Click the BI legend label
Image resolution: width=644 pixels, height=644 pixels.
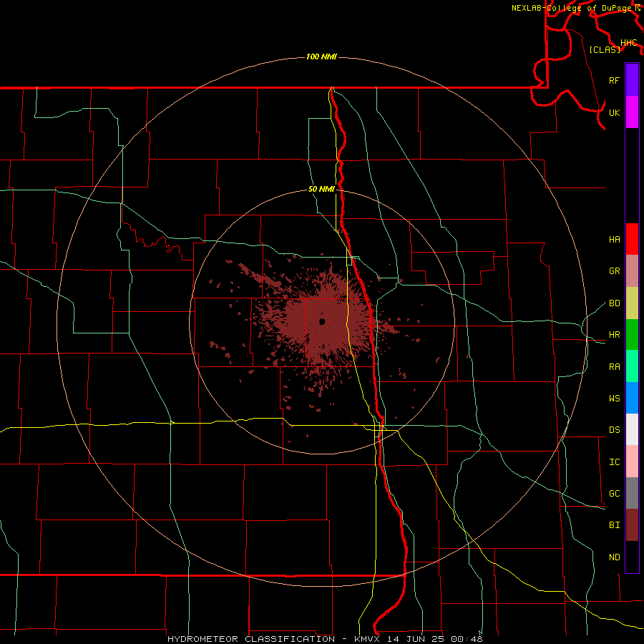(x=614, y=525)
